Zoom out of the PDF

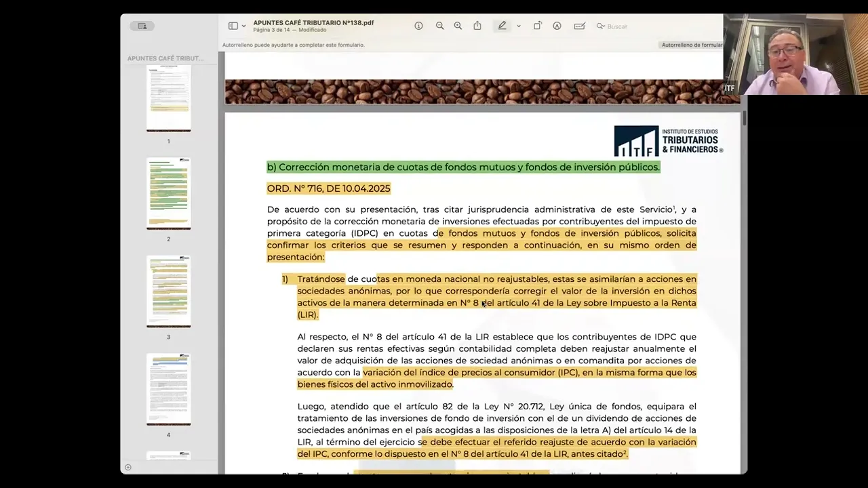[x=439, y=25]
